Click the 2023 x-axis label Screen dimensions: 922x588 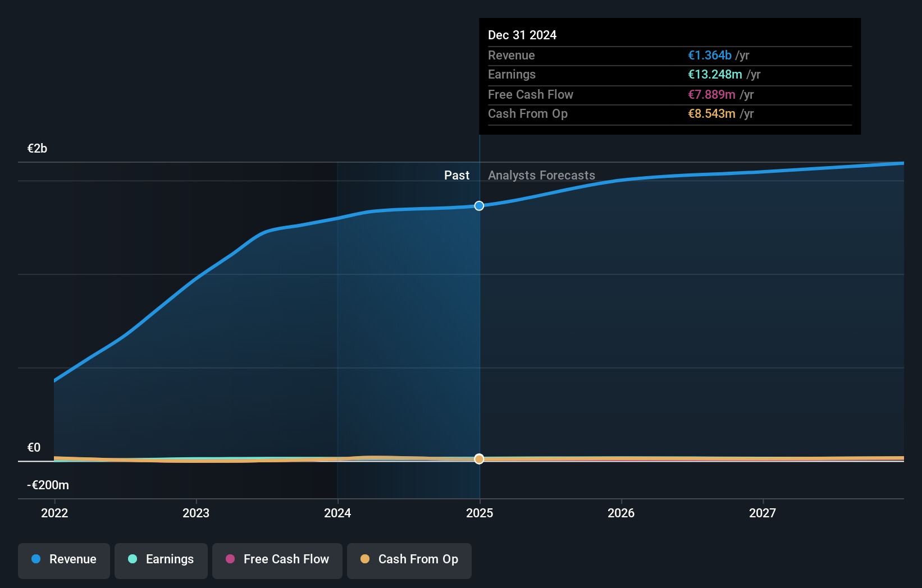196,513
